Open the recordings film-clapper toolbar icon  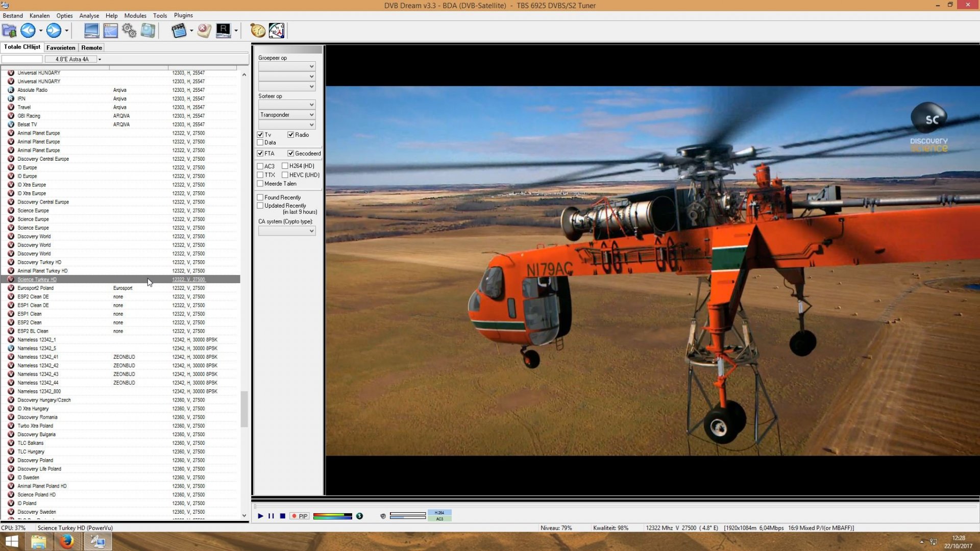pyautogui.click(x=179, y=31)
